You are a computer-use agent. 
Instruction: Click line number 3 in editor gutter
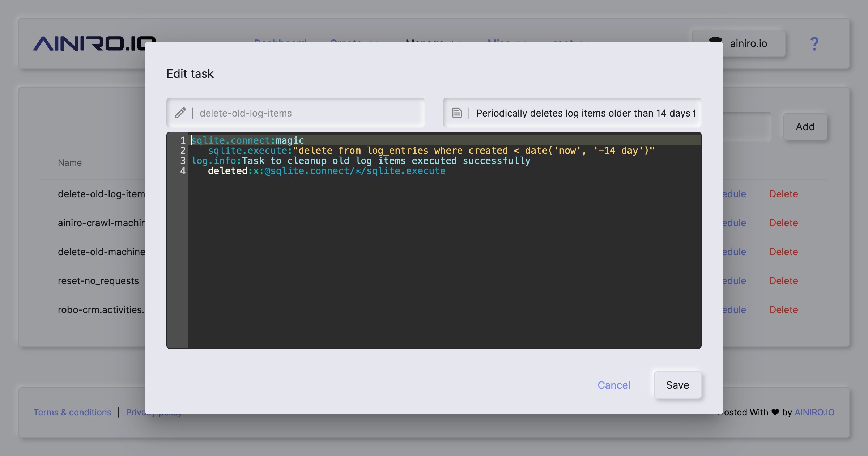[183, 161]
